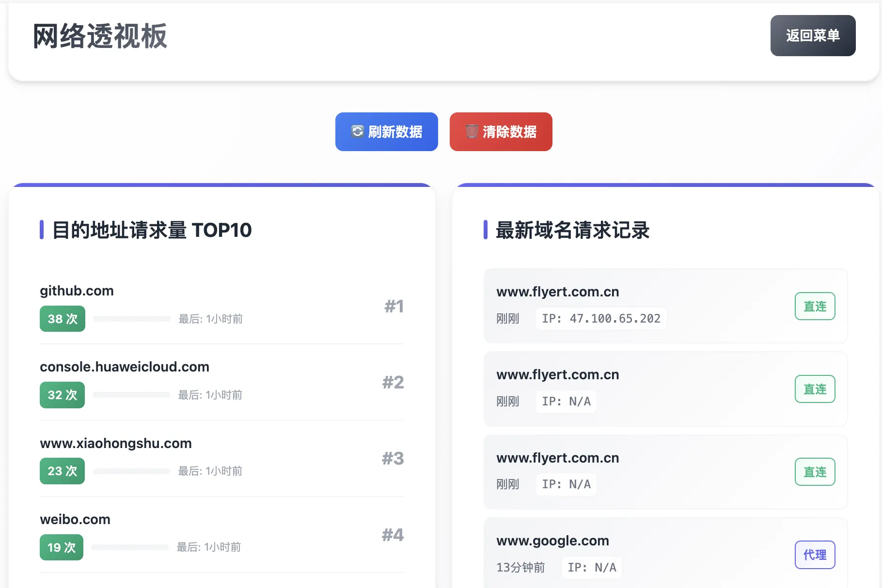
Task: Click the 返回菜单 button
Action: pyautogui.click(x=813, y=35)
